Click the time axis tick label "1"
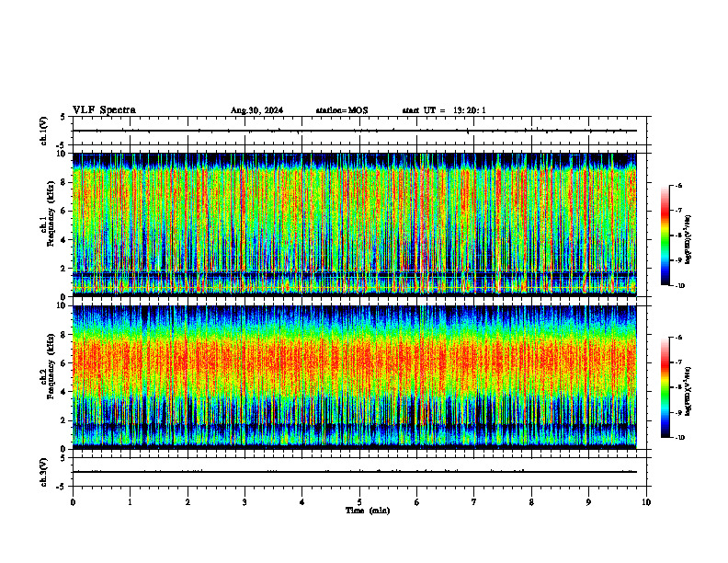 click(x=130, y=502)
